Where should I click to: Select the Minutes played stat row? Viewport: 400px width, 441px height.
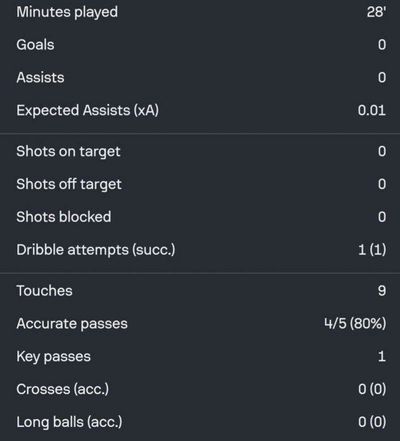(200, 12)
